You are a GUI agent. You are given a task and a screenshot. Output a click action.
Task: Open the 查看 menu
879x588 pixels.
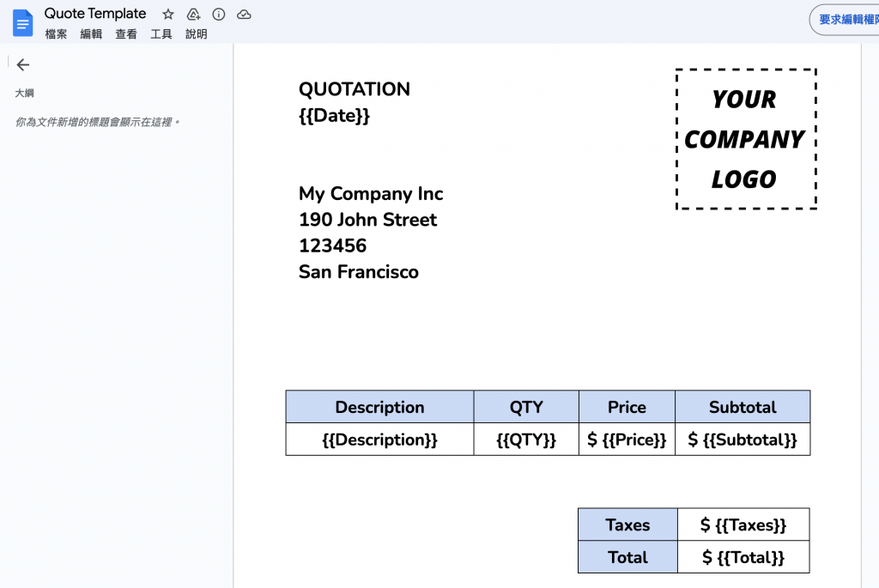pyautogui.click(x=126, y=34)
